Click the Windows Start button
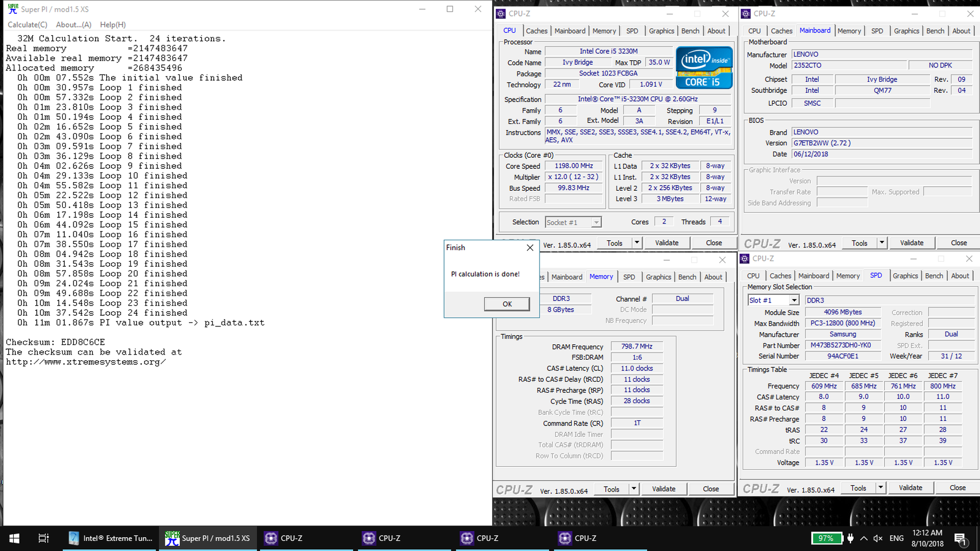Image resolution: width=980 pixels, height=551 pixels. 14,538
